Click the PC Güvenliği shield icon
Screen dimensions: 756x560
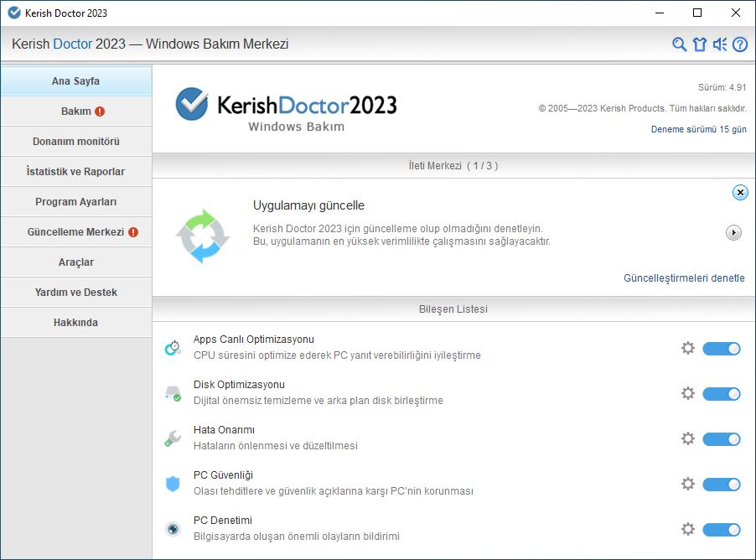point(173,484)
